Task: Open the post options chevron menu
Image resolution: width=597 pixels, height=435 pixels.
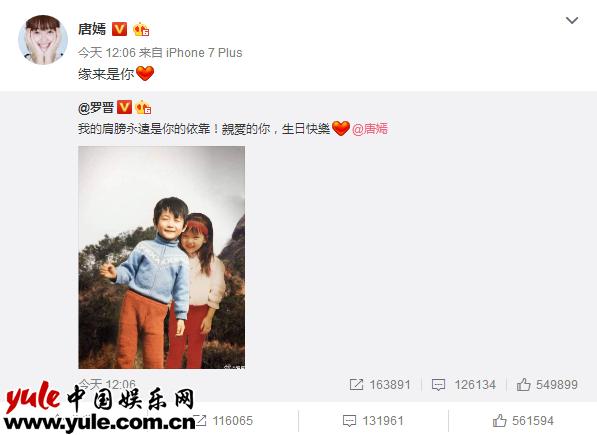Action: (x=572, y=21)
